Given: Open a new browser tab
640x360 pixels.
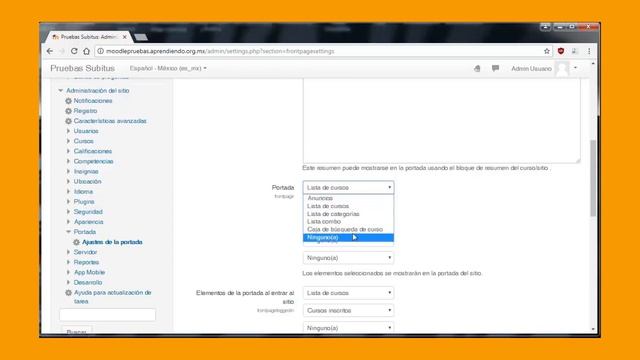Looking at the screenshot, I should 141,37.
